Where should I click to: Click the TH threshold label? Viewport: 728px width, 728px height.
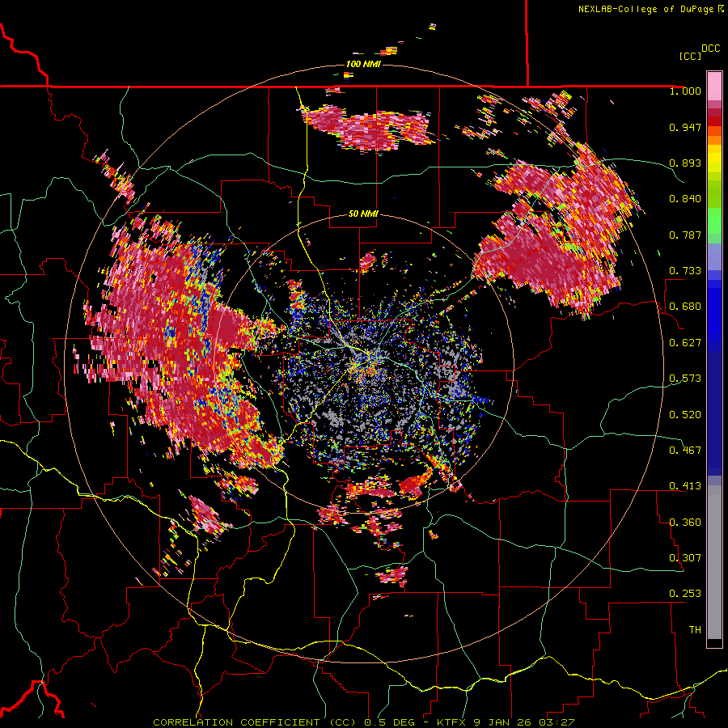tap(695, 630)
